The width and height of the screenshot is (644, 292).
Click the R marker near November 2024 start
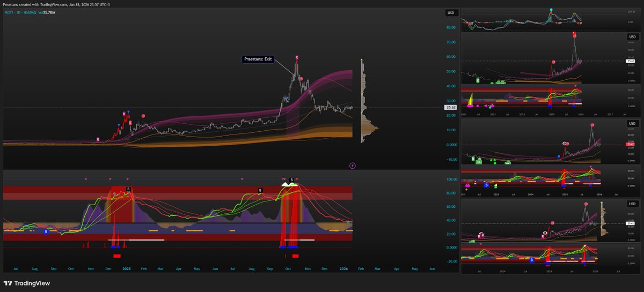98,139
